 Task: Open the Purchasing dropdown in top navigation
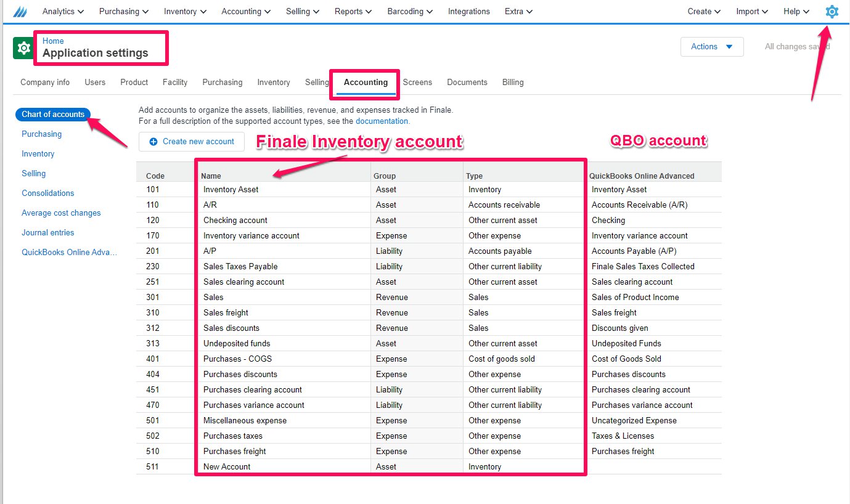tap(124, 11)
